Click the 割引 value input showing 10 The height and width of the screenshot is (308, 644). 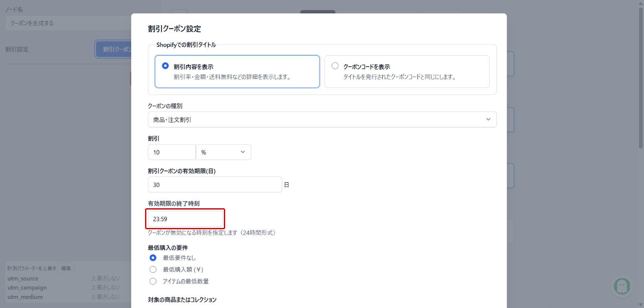click(172, 152)
